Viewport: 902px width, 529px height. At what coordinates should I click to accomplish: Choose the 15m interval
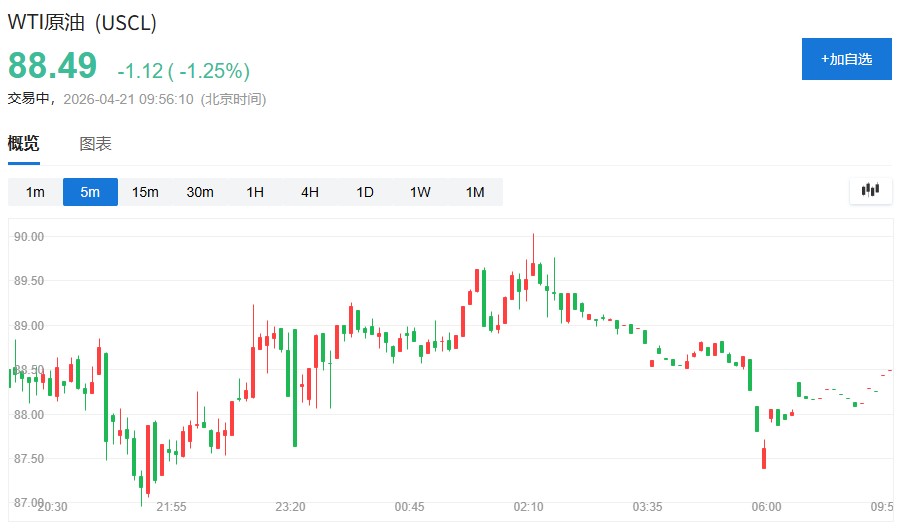(x=145, y=192)
